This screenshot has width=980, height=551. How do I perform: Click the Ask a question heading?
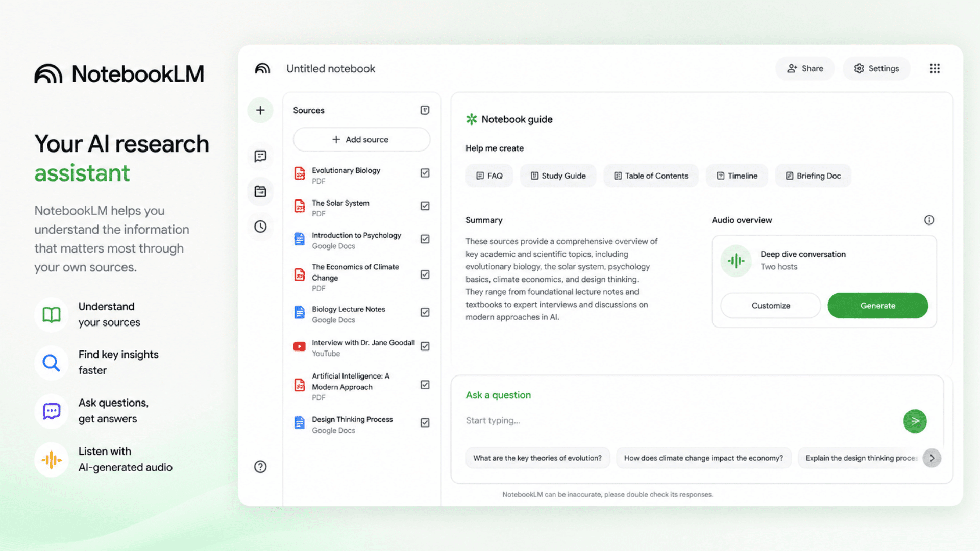pos(498,395)
